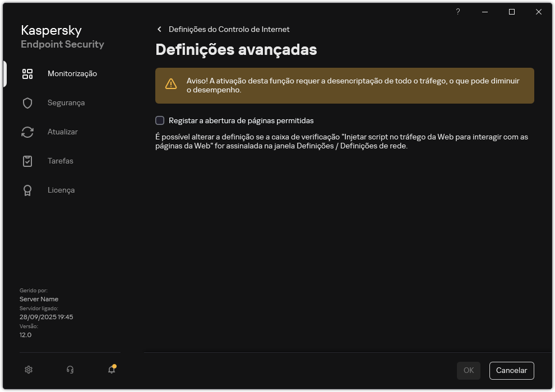This screenshot has height=392, width=555.
Task: Dismiss settings with the Cancelar button
Action: pyautogui.click(x=511, y=370)
